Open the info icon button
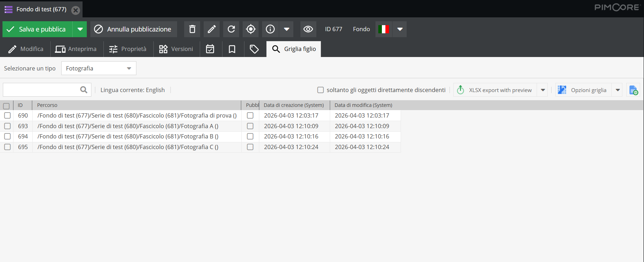The image size is (644, 262). click(270, 29)
